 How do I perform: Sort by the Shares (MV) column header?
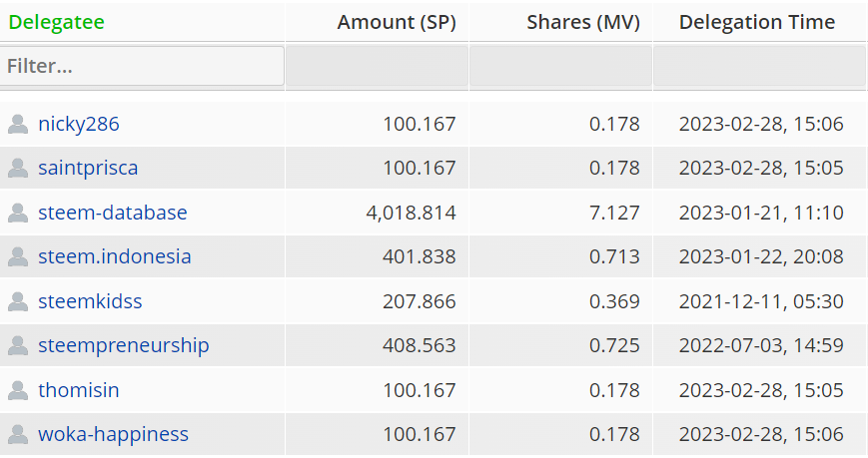point(583,22)
